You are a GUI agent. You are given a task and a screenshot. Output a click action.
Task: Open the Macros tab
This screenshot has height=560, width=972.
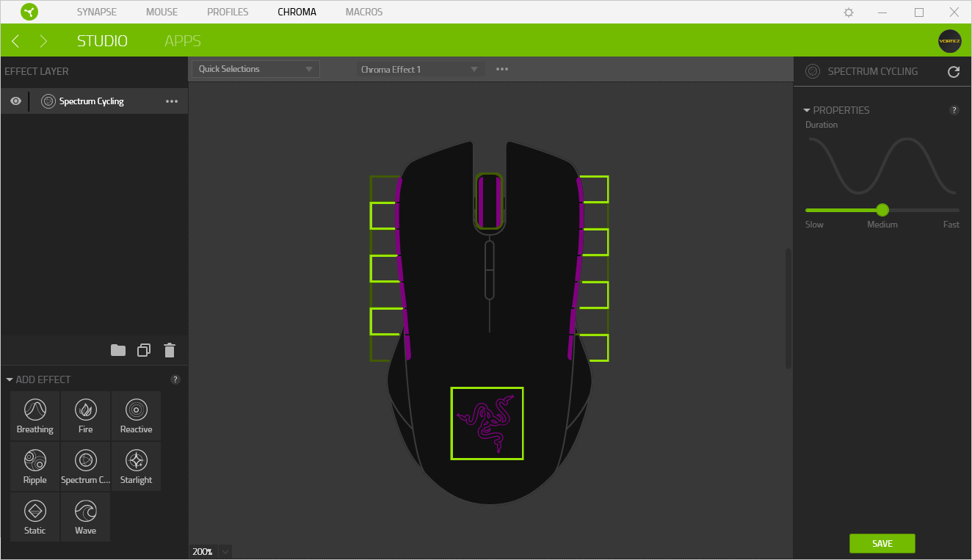pos(364,12)
